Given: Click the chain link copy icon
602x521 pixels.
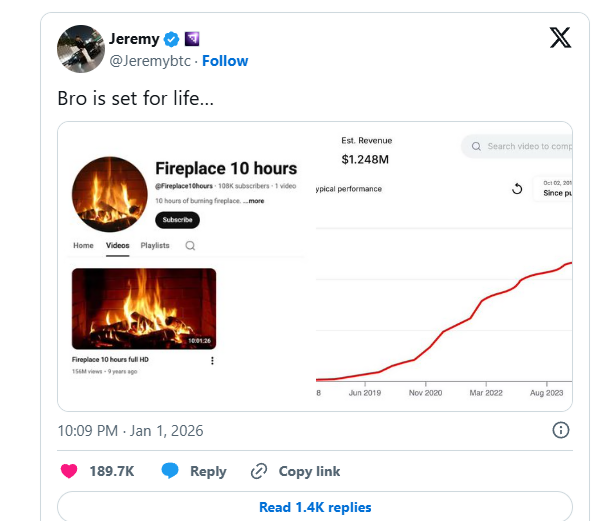Looking at the screenshot, I should [x=259, y=471].
